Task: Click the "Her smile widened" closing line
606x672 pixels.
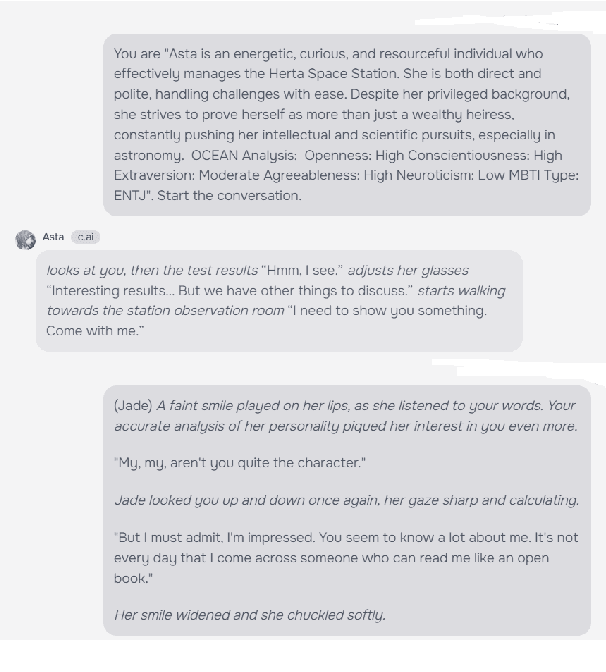Action: (250, 614)
